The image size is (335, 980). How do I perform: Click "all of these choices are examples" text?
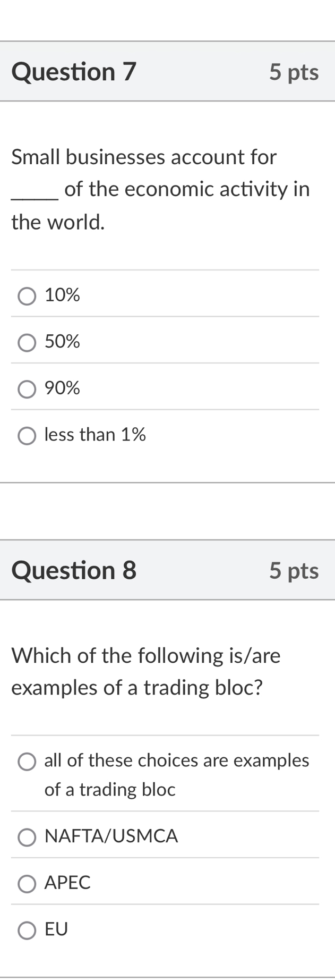tap(176, 761)
